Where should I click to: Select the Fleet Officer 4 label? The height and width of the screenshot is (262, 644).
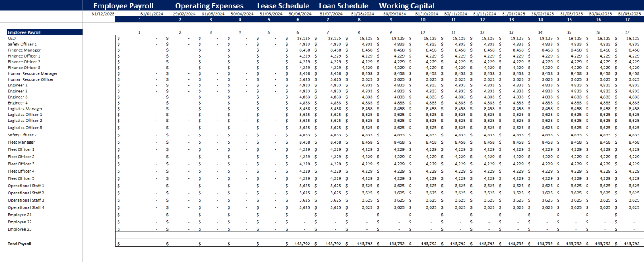21,171
